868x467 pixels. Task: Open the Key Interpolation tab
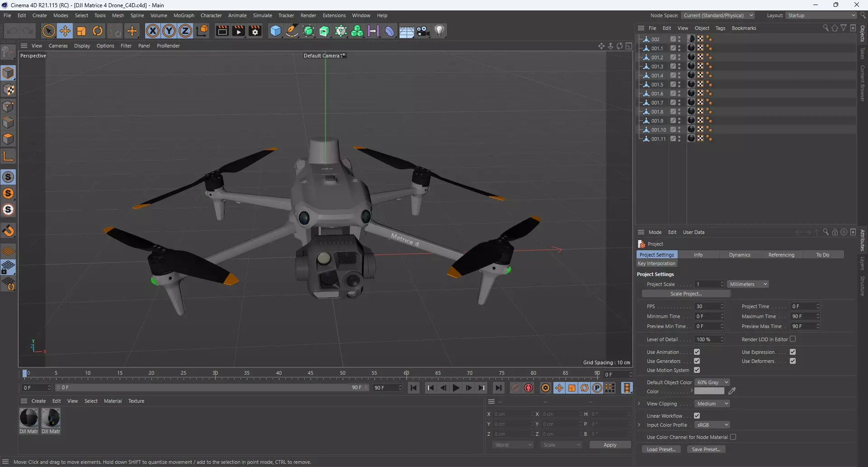pyautogui.click(x=656, y=263)
